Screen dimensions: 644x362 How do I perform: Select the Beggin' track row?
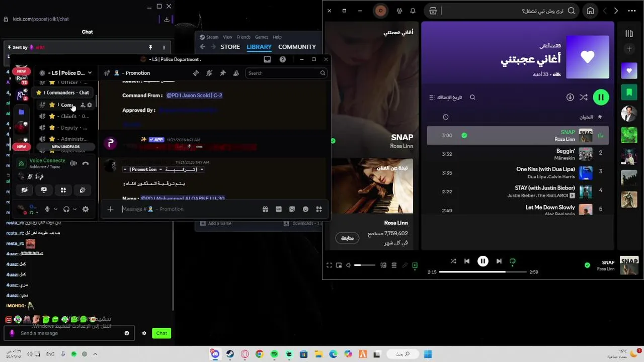click(518, 154)
